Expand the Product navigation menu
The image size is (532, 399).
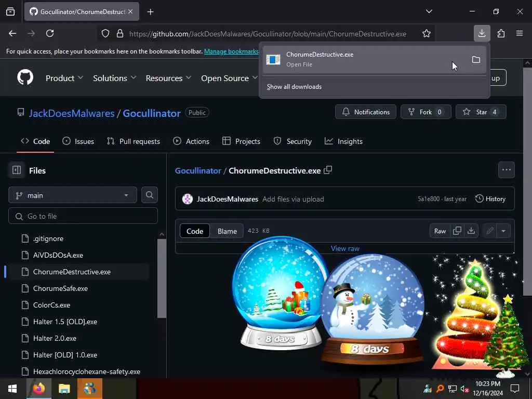tap(64, 78)
